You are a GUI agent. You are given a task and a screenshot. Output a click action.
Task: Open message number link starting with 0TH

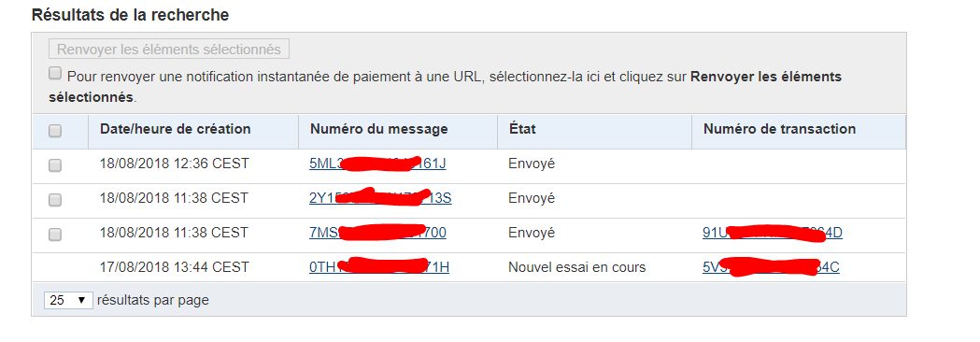378,267
